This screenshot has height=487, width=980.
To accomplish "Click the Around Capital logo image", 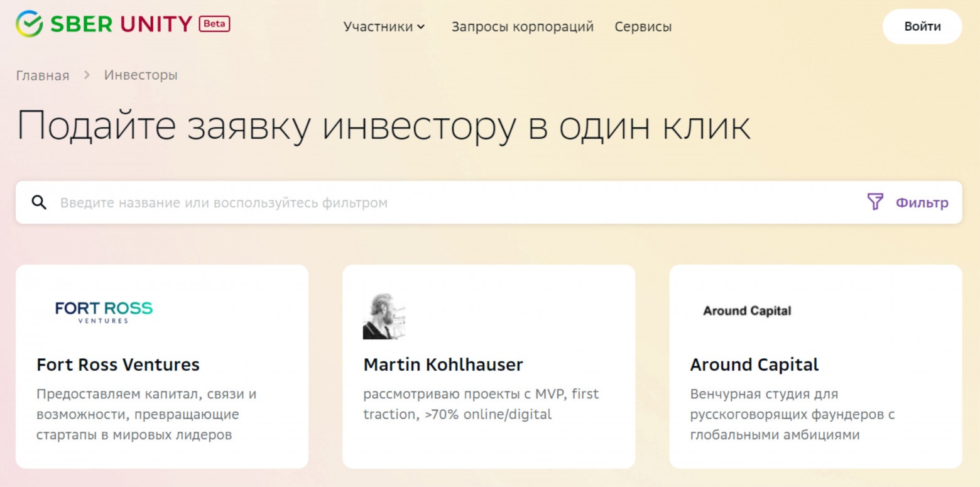I will [x=747, y=311].
